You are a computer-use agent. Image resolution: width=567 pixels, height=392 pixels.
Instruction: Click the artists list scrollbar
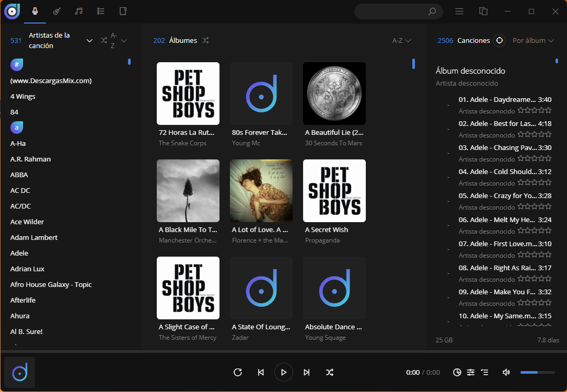click(x=129, y=62)
